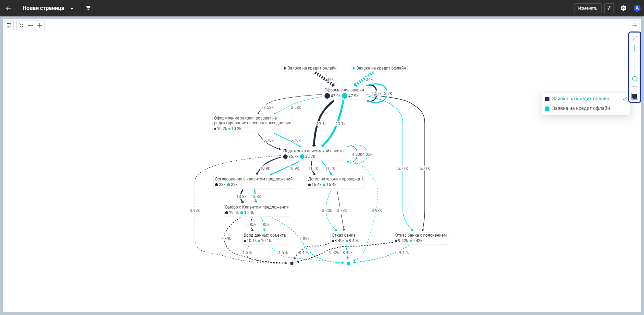Click the '4.57k' teal edge label
This screenshot has width=644, height=315.
pos(283,253)
